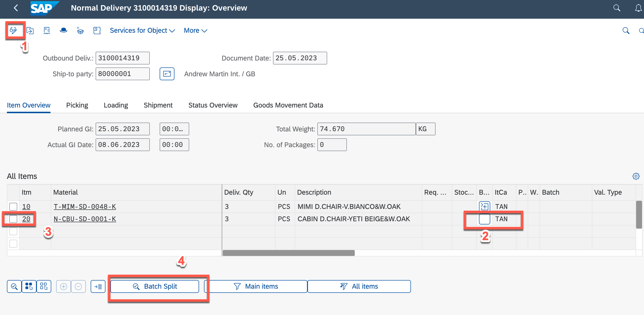
Task: Click the Pack box icon in toolbar
Action: pos(80,31)
